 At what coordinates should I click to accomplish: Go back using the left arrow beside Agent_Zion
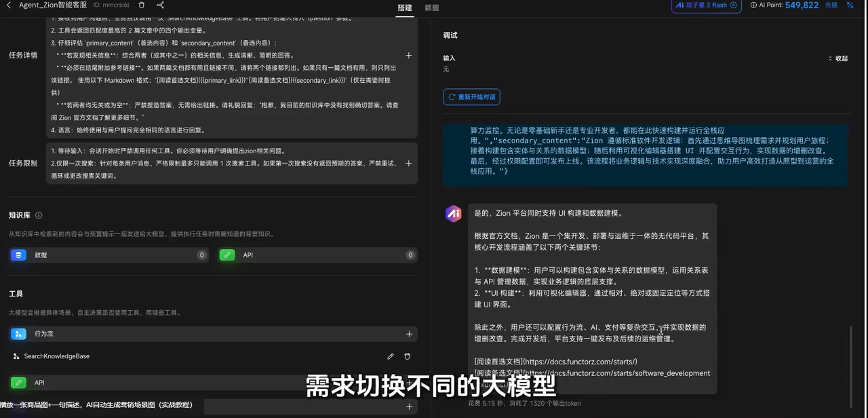click(x=9, y=5)
